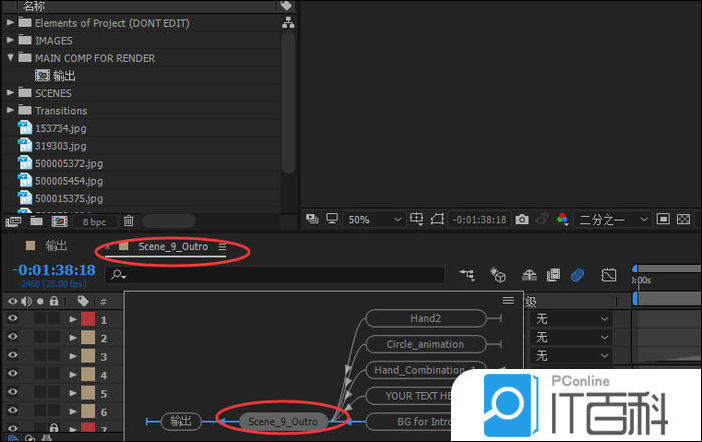
Task: Click the Project panel vertical scrollbar
Action: 289,101
